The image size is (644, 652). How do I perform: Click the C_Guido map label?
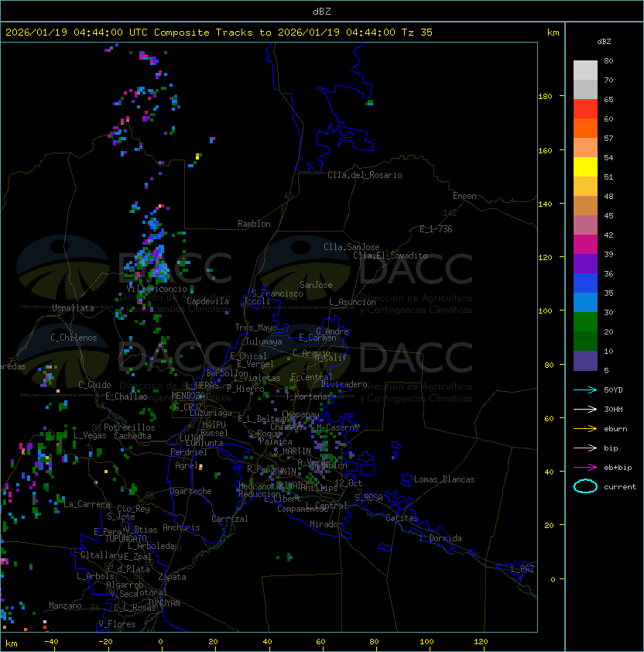tap(94, 385)
